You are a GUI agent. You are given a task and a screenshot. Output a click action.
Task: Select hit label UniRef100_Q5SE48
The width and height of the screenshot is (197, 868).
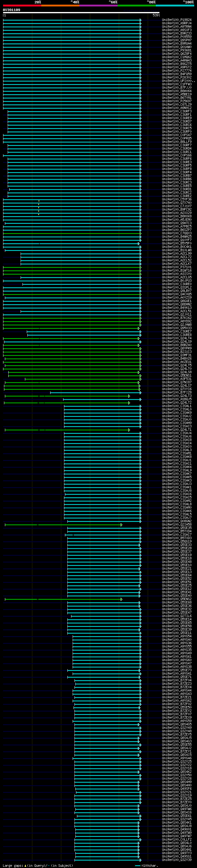177,562
